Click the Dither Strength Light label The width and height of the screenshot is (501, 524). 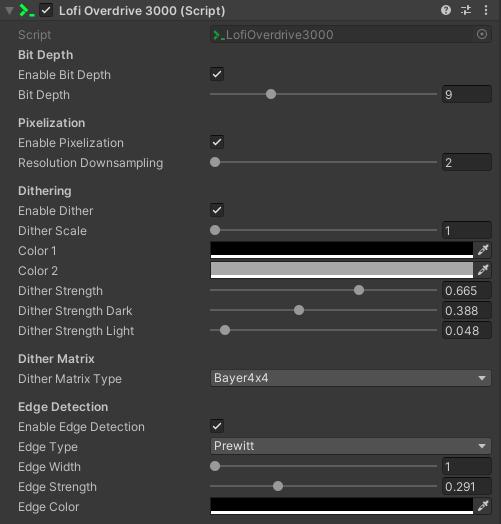click(76, 331)
